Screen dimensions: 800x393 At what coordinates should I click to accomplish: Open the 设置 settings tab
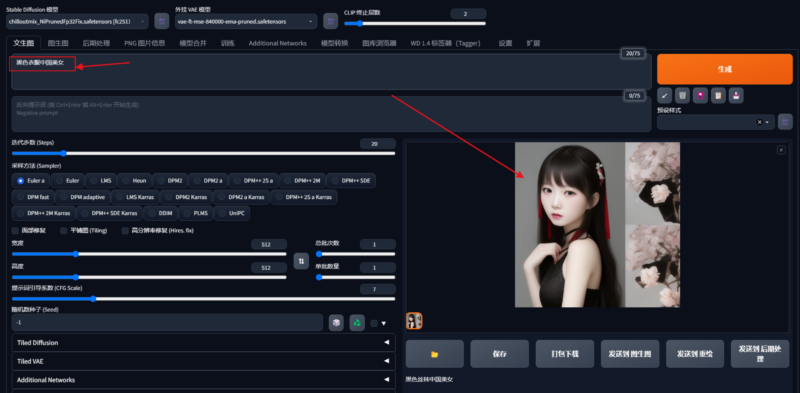[x=505, y=43]
